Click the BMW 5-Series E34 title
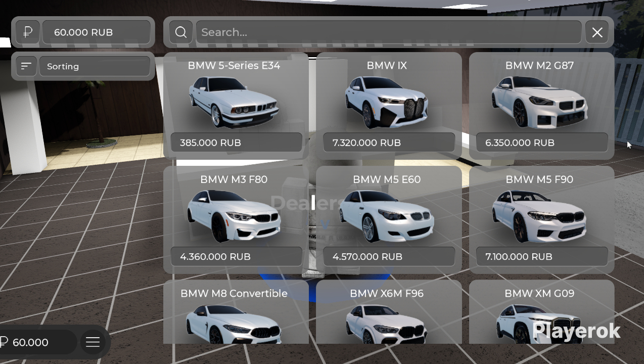 coord(234,65)
